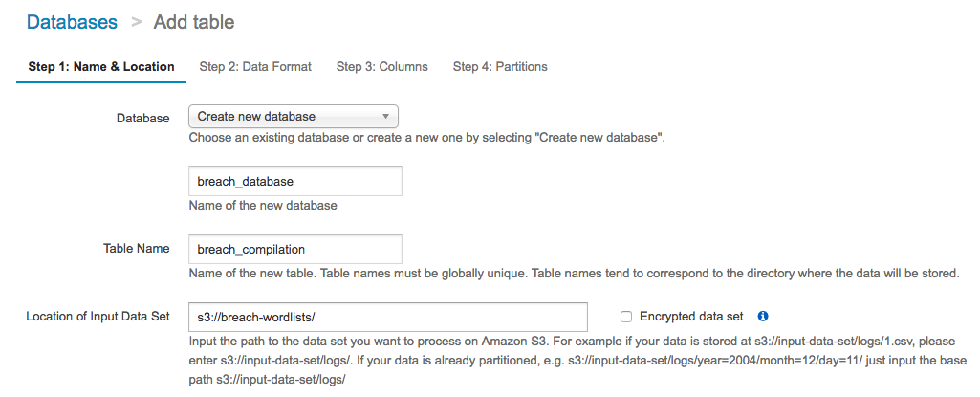This screenshot has height=397, width=980.
Task: Click the s3://breach-wordlists/ location field
Action: pos(387,317)
